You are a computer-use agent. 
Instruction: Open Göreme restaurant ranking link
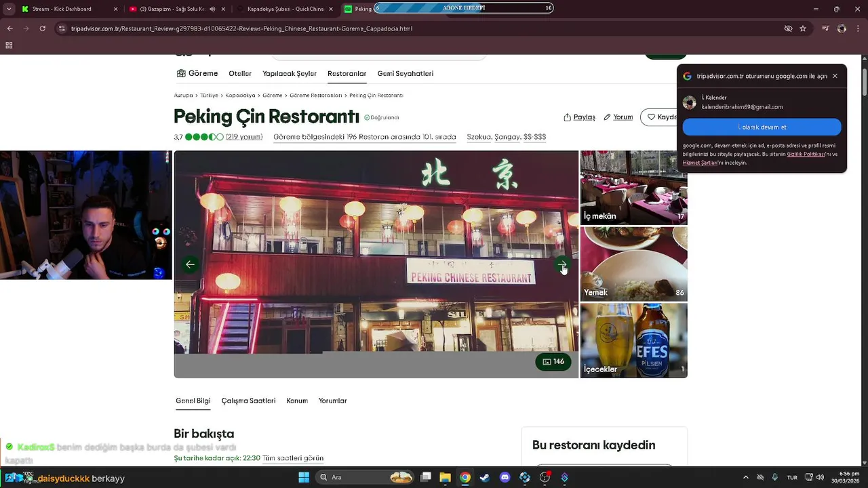pos(364,137)
